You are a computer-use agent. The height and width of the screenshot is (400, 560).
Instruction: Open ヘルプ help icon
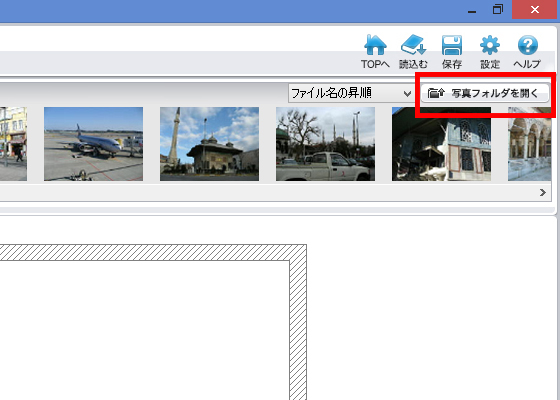527,52
